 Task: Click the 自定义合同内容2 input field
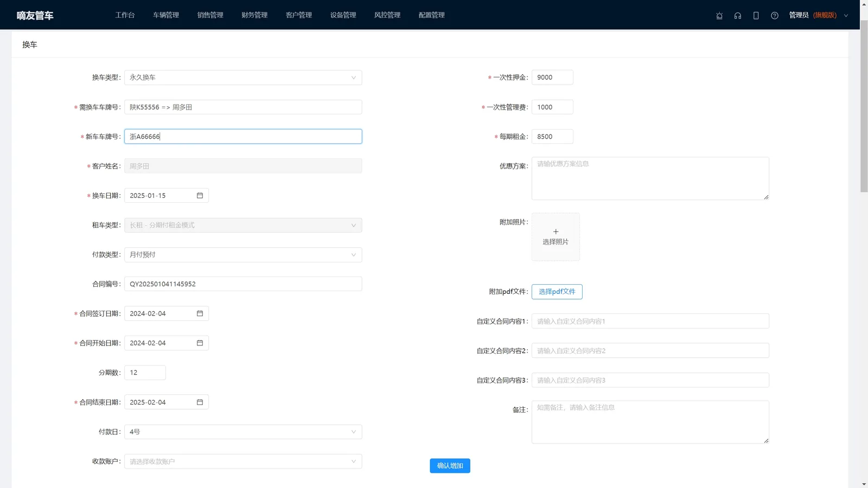coord(650,351)
